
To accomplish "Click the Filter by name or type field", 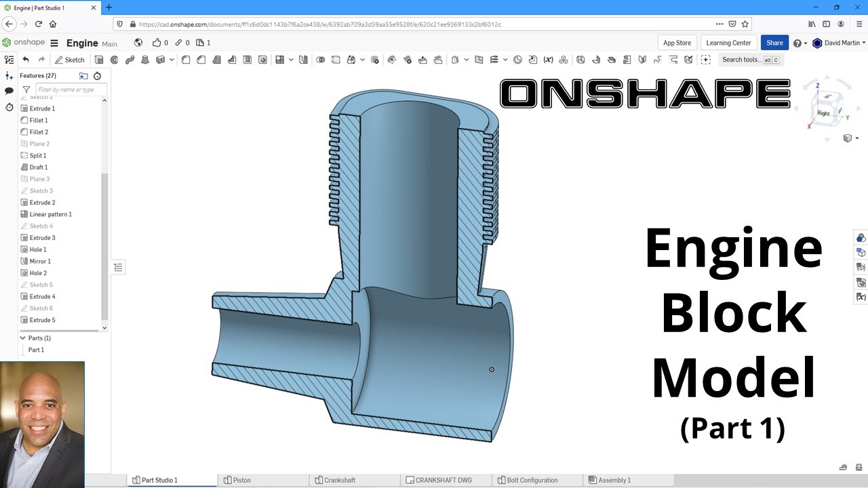I will tap(71, 89).
